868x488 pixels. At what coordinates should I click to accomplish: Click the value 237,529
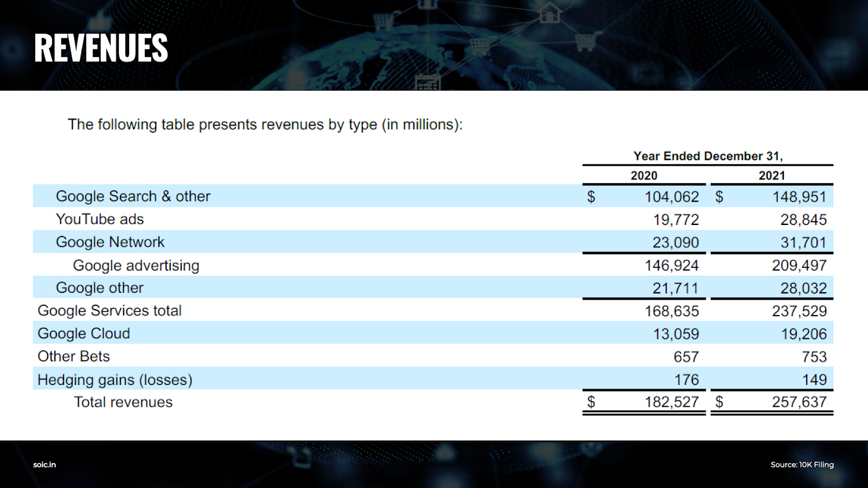[x=800, y=311]
